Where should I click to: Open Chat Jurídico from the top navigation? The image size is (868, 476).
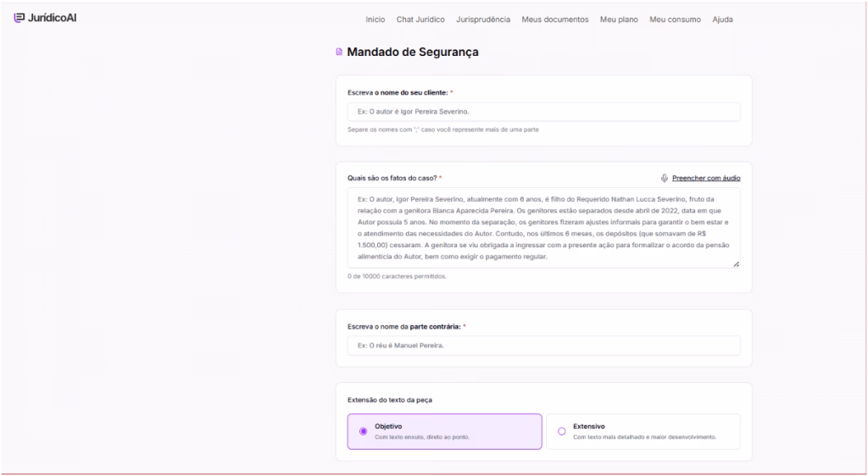tap(420, 19)
